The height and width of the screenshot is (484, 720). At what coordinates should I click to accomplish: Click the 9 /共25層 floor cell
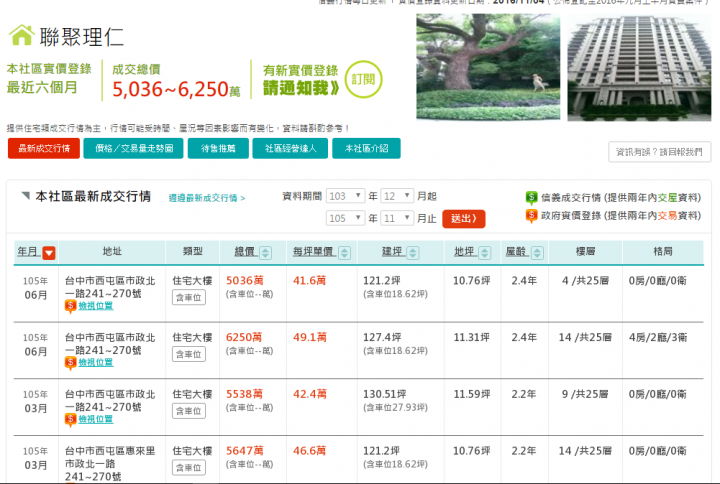coord(585,394)
